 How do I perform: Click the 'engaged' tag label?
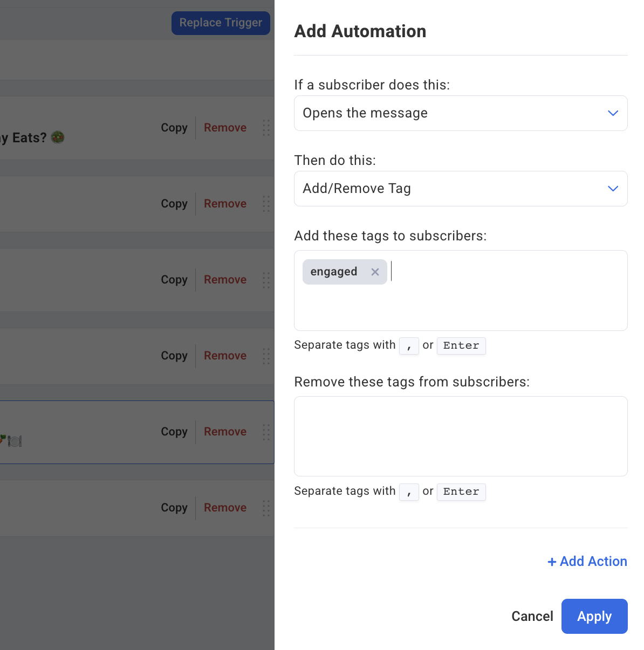coord(334,272)
